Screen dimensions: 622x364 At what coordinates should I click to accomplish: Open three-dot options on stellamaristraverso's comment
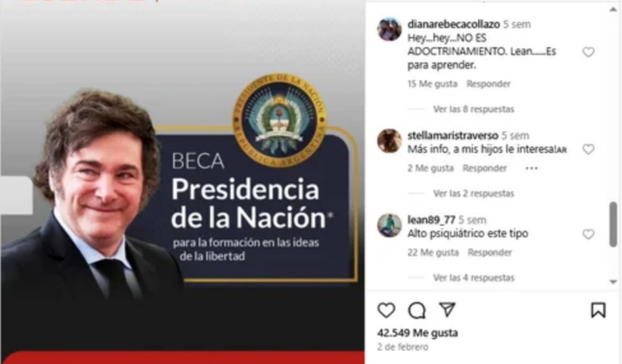(x=531, y=168)
